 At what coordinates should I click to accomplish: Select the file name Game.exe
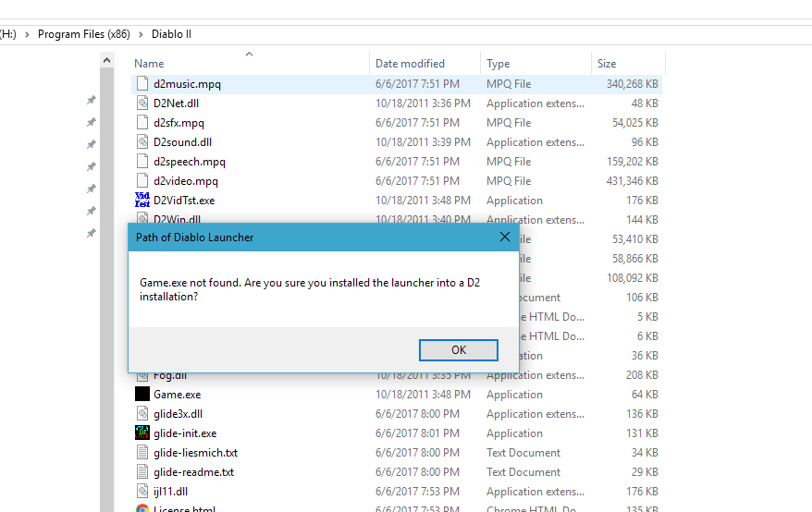[178, 395]
